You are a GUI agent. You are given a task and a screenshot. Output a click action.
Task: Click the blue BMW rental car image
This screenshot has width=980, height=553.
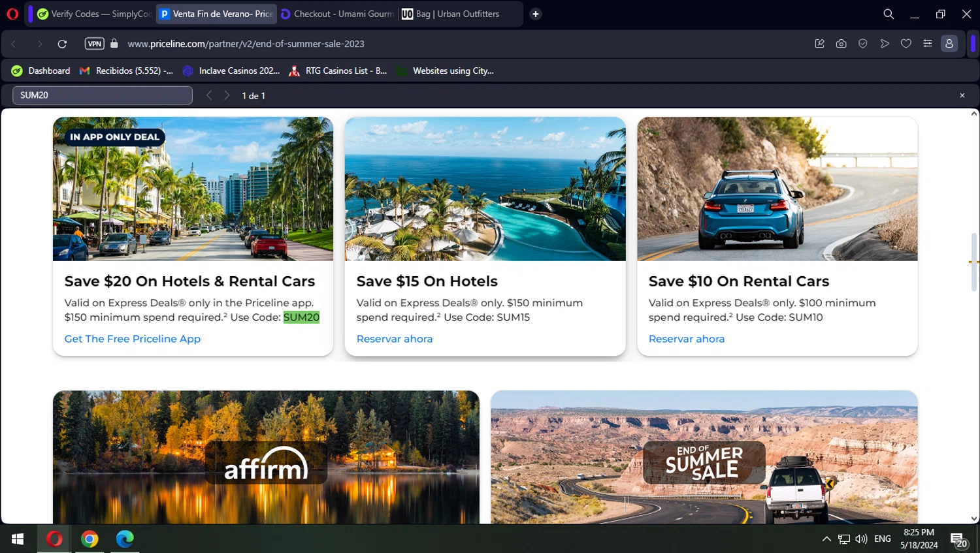coord(777,189)
